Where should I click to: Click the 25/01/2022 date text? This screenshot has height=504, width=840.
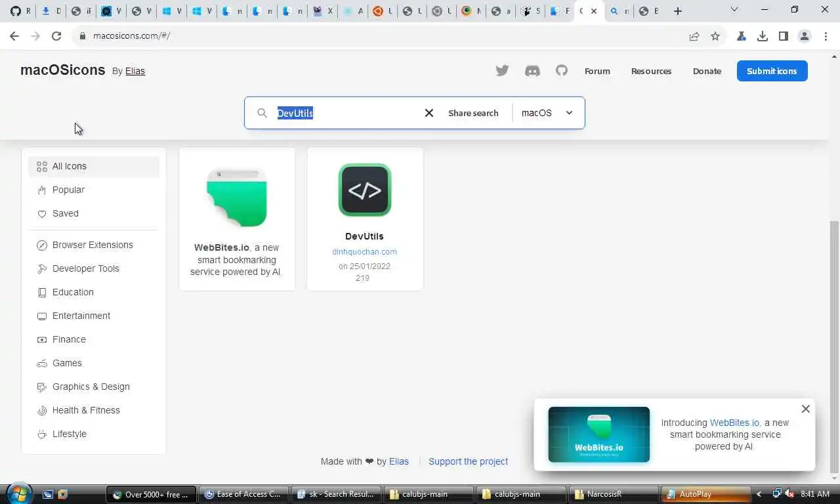(x=369, y=266)
